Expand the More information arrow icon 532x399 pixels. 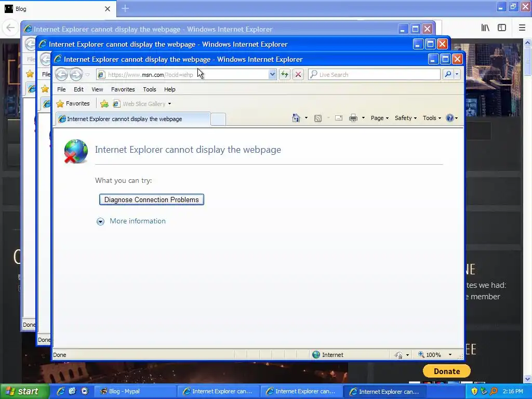[100, 221]
